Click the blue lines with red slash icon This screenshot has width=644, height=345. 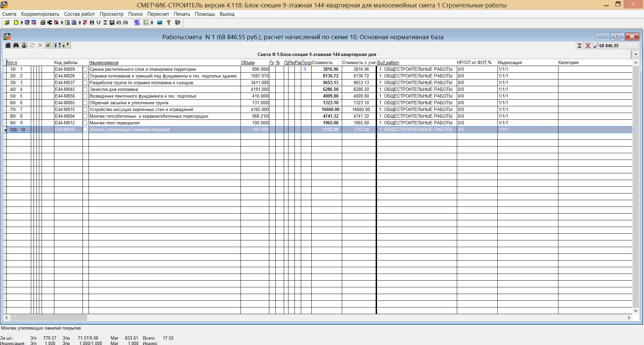137,22
